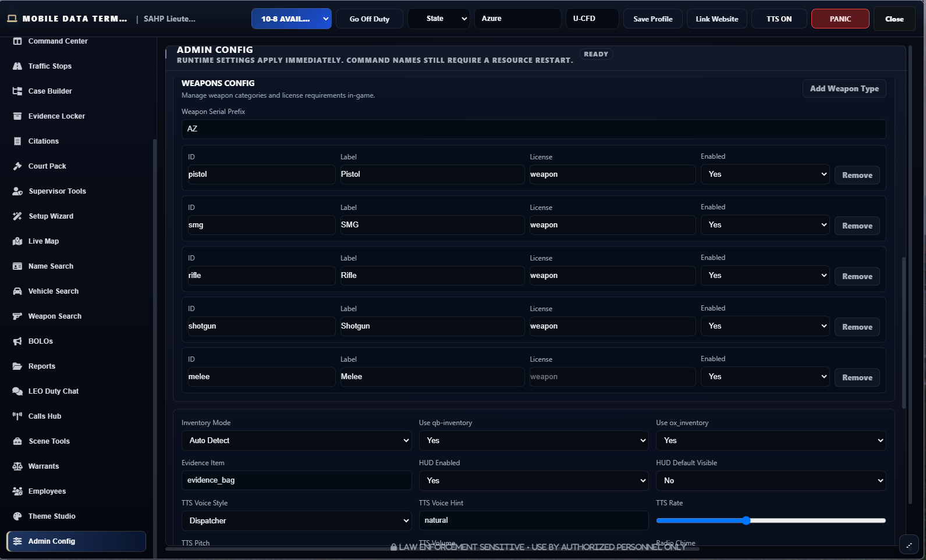This screenshot has height=560, width=926.
Task: Click the Reports folder icon
Action: [x=17, y=366]
